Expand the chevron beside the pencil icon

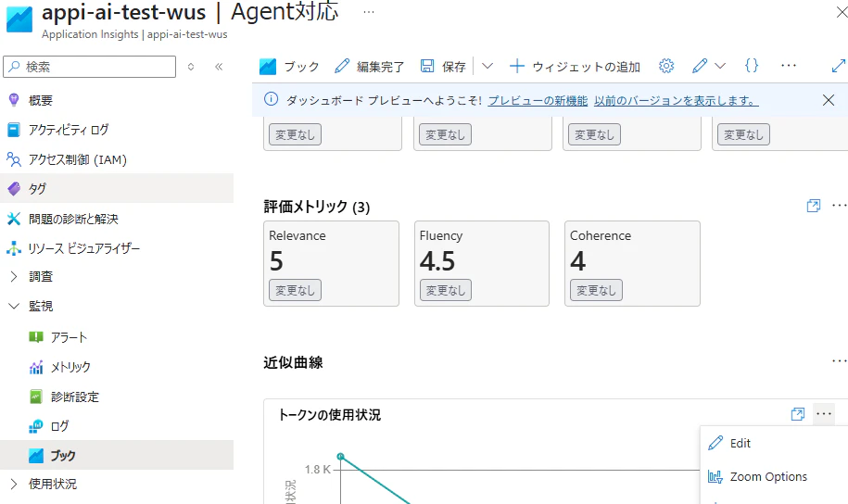tap(720, 66)
